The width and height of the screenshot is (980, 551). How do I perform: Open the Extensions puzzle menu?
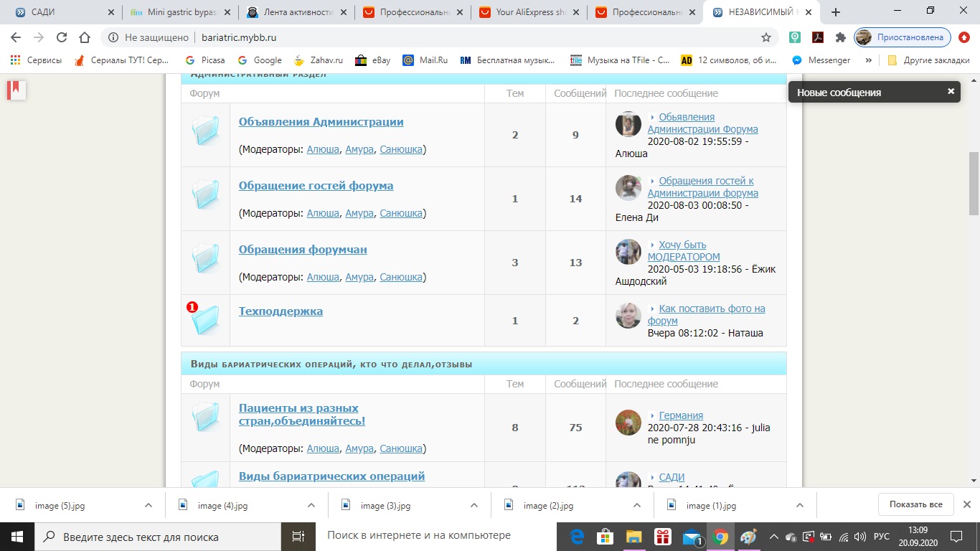click(x=841, y=37)
